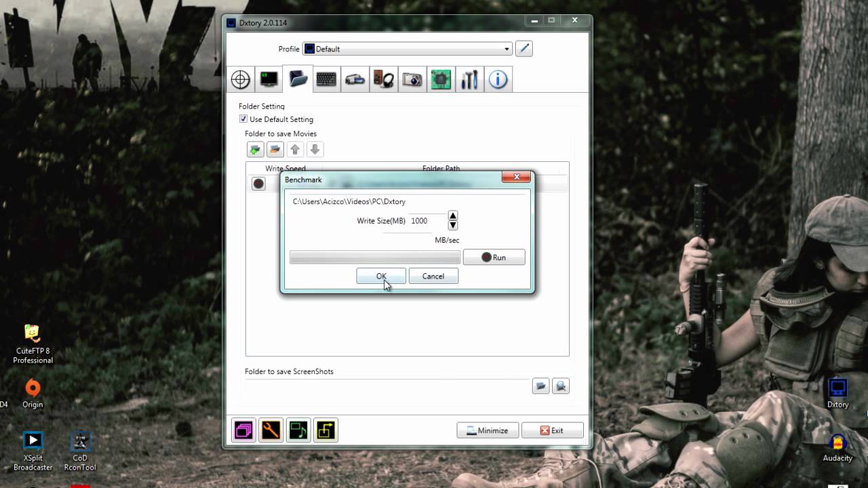
Task: Click the remove folder icon
Action: [275, 149]
